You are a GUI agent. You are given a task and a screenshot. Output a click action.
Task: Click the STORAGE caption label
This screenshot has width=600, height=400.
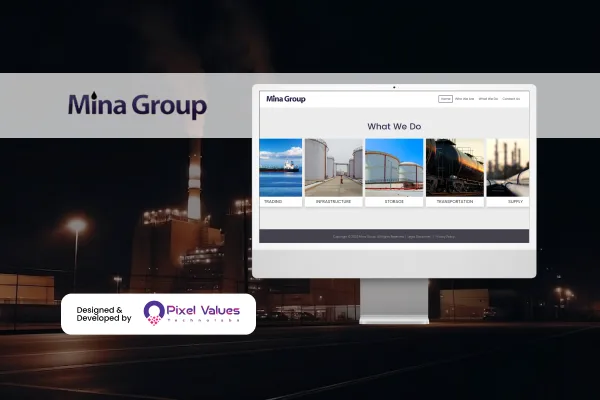point(394,202)
